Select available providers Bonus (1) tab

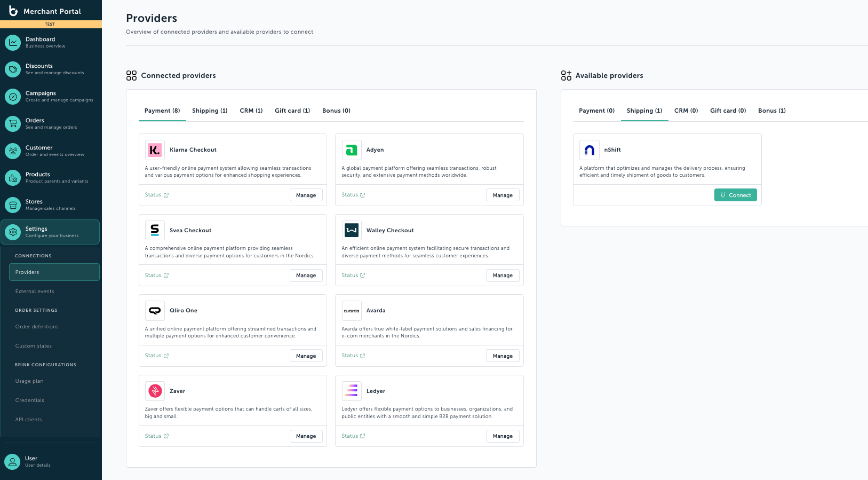pos(772,111)
